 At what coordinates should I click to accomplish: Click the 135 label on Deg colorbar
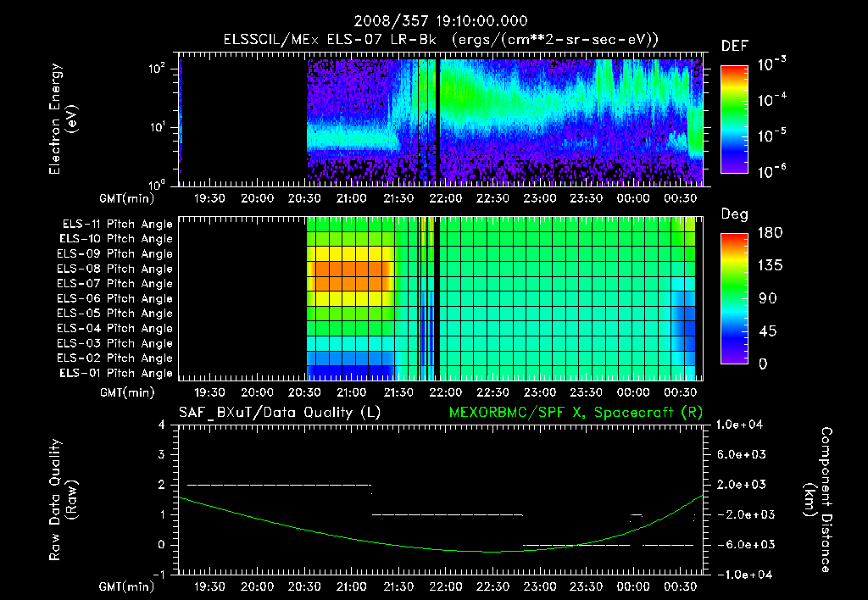click(x=770, y=266)
